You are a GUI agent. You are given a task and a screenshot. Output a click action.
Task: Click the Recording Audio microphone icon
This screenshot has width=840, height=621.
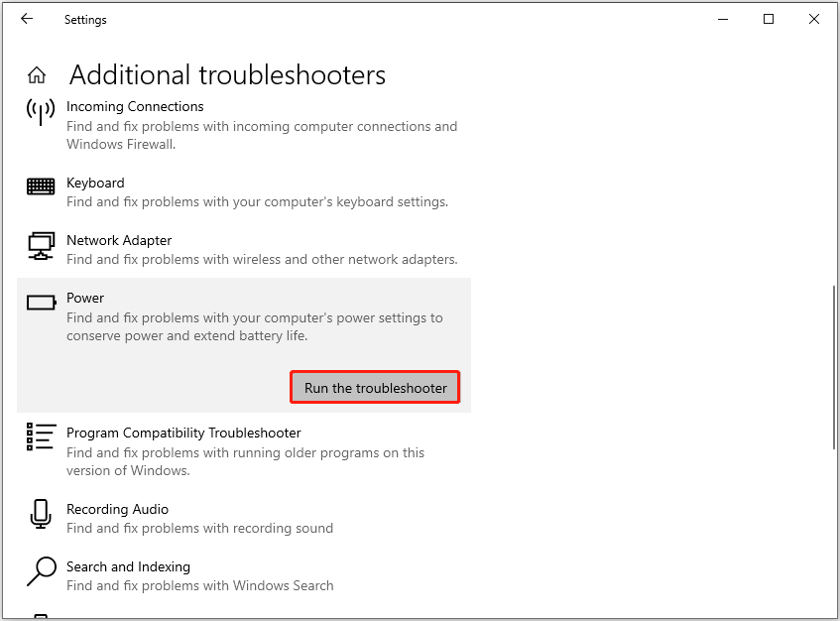[x=40, y=514]
